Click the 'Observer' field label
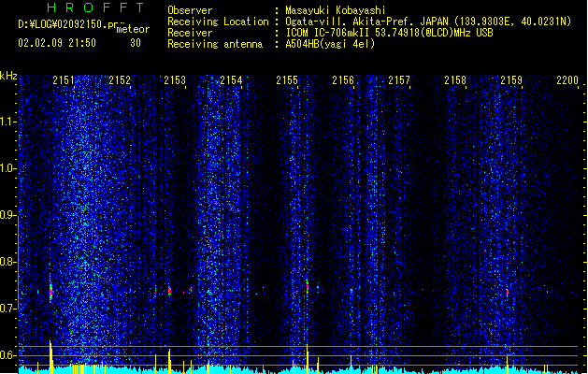The width and height of the screenshot is (588, 374). (190, 10)
